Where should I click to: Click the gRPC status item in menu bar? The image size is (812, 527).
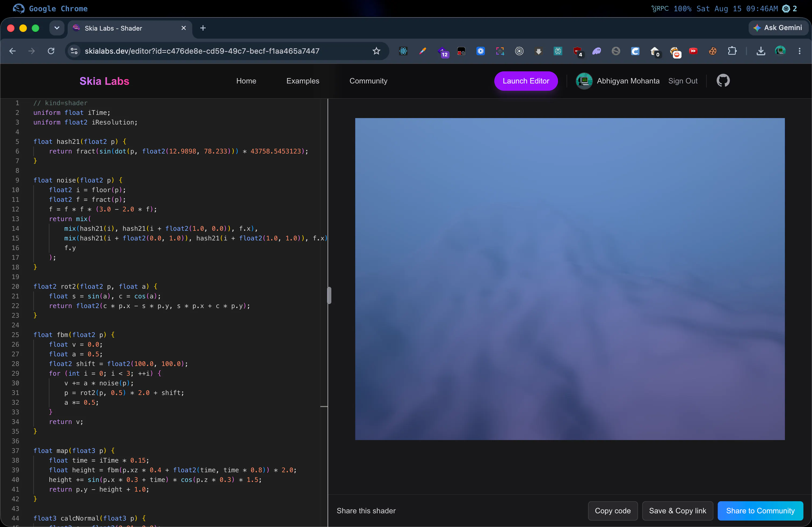coord(660,9)
